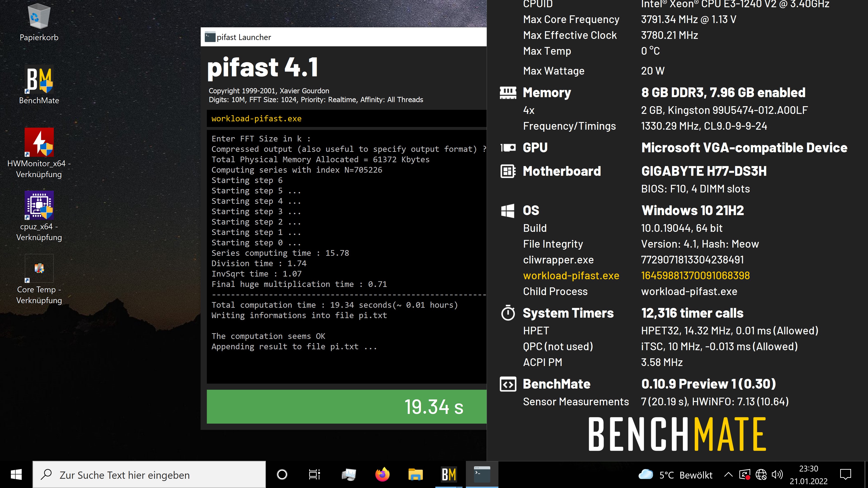
Task: Click the OS Windows logo icon
Action: (508, 211)
